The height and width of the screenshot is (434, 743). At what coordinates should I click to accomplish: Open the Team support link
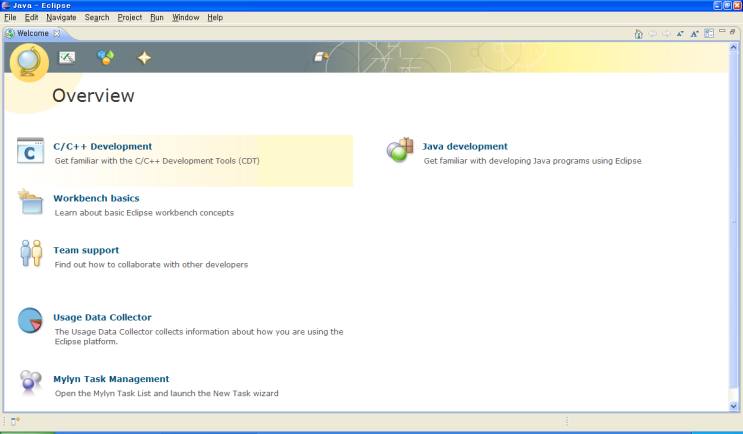point(86,250)
